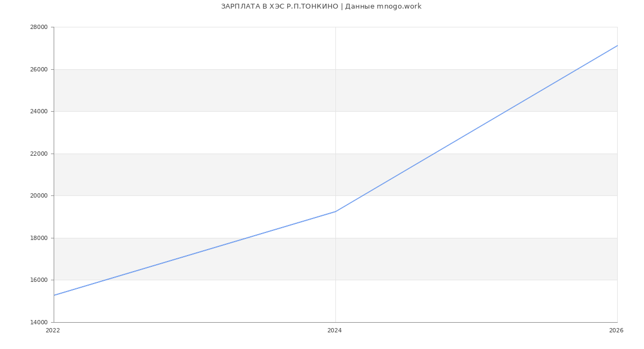Select the 22000 y-axis label

click(x=38, y=154)
